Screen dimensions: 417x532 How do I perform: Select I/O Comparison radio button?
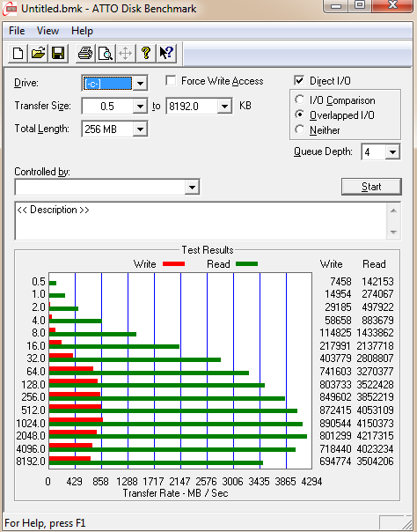[x=299, y=100]
